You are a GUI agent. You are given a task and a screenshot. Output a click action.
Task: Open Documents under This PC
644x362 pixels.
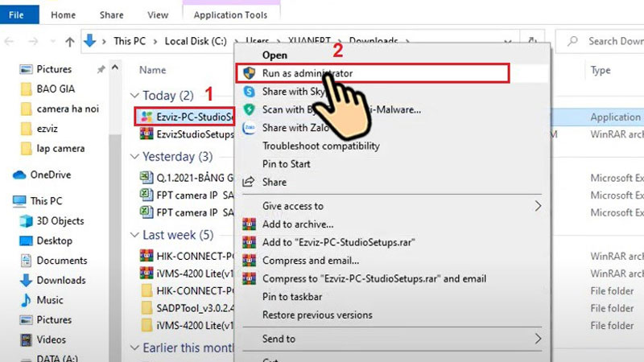[62, 260]
